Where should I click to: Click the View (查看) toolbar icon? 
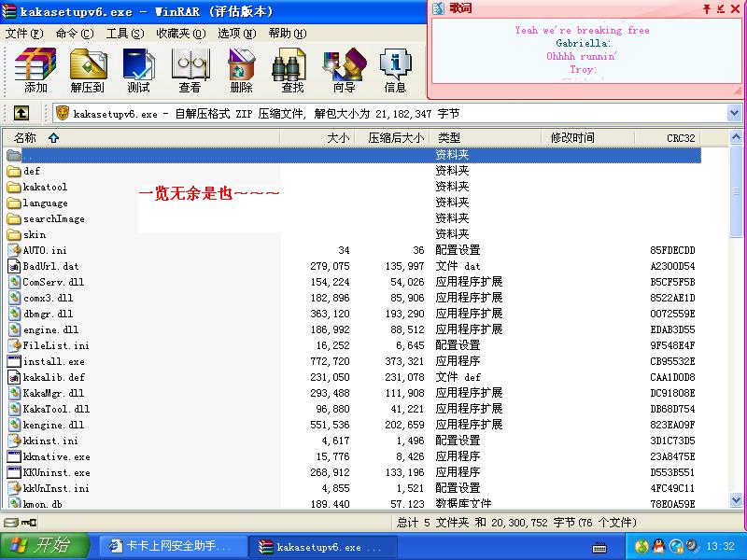pos(190,71)
